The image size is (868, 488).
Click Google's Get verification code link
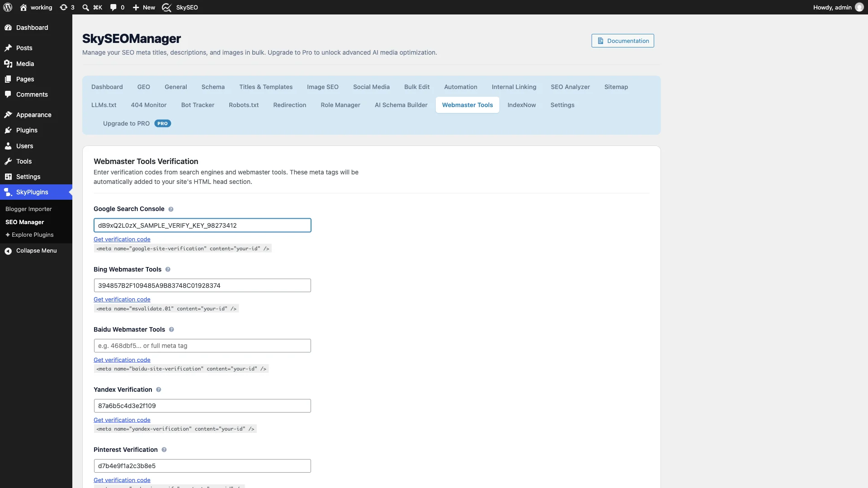122,239
